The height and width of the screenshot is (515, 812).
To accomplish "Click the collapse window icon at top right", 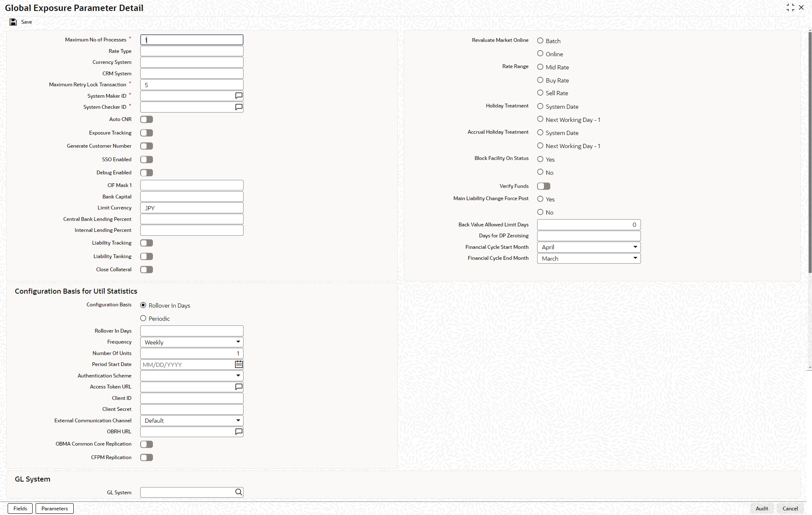I will (790, 8).
